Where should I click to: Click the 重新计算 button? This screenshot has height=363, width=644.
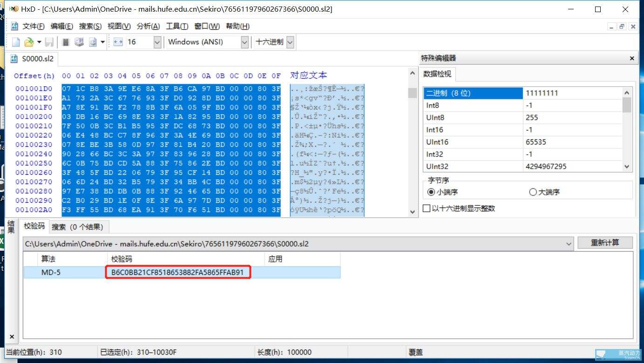(605, 243)
